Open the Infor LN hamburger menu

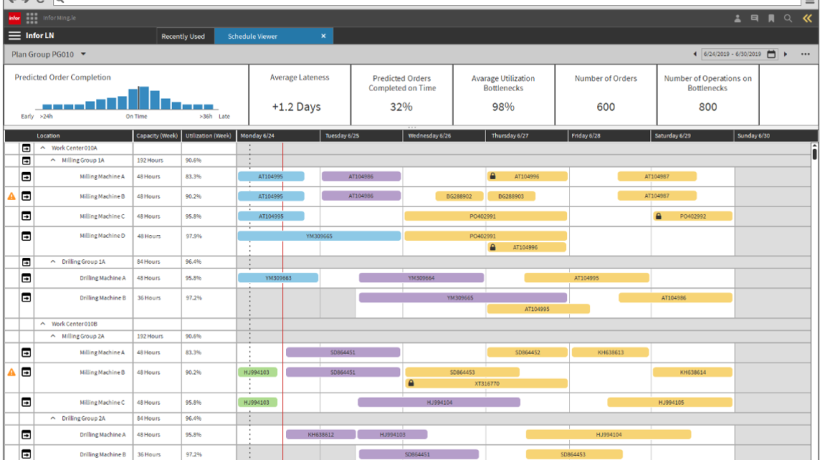coord(15,36)
